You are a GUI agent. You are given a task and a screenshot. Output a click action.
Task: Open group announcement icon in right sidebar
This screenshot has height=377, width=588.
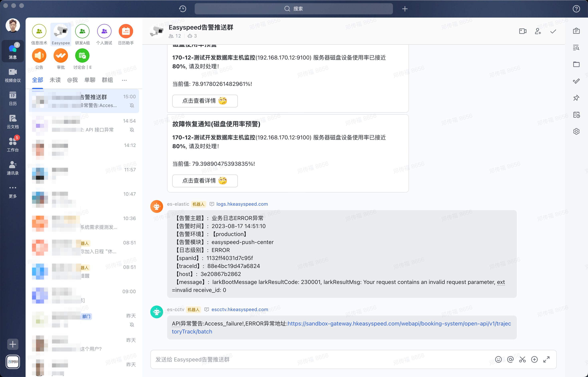click(576, 31)
